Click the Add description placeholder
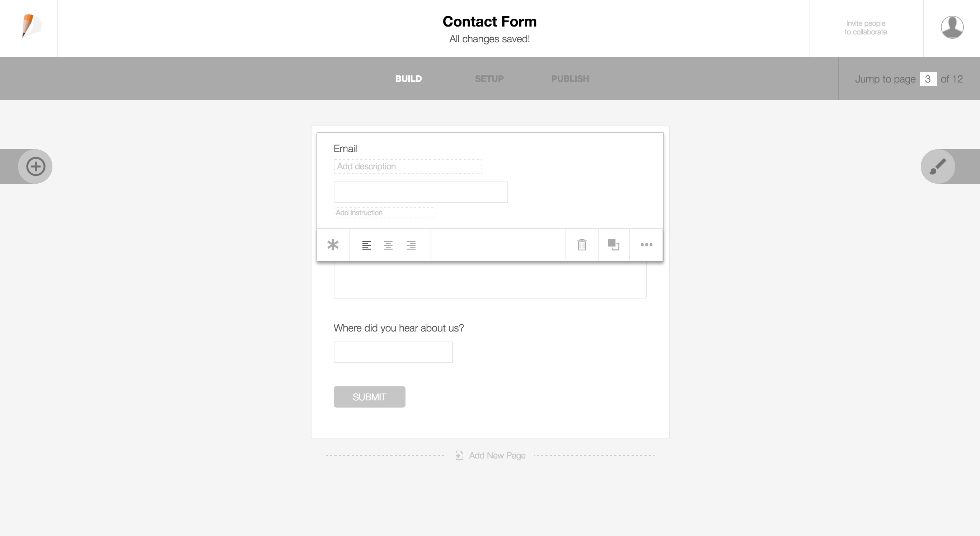 408,166
